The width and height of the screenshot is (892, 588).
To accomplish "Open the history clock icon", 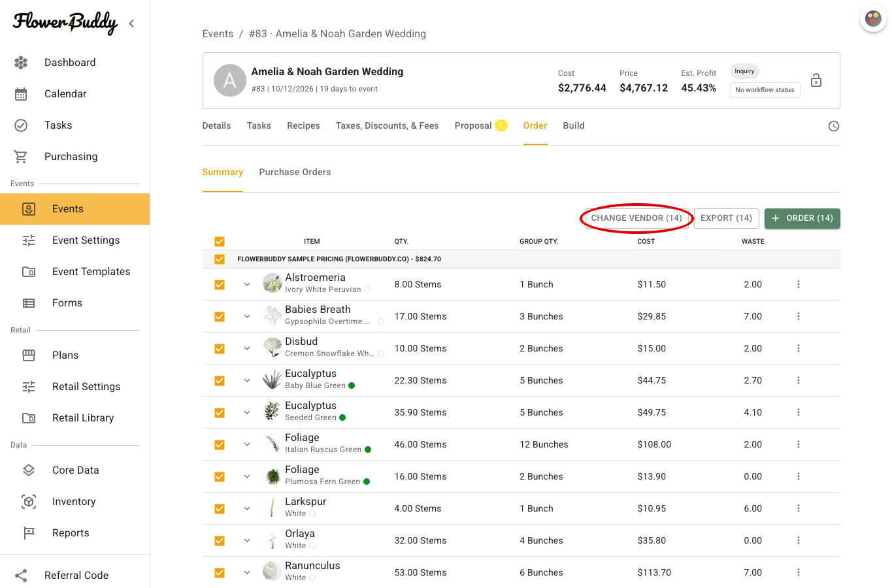I will pos(834,126).
